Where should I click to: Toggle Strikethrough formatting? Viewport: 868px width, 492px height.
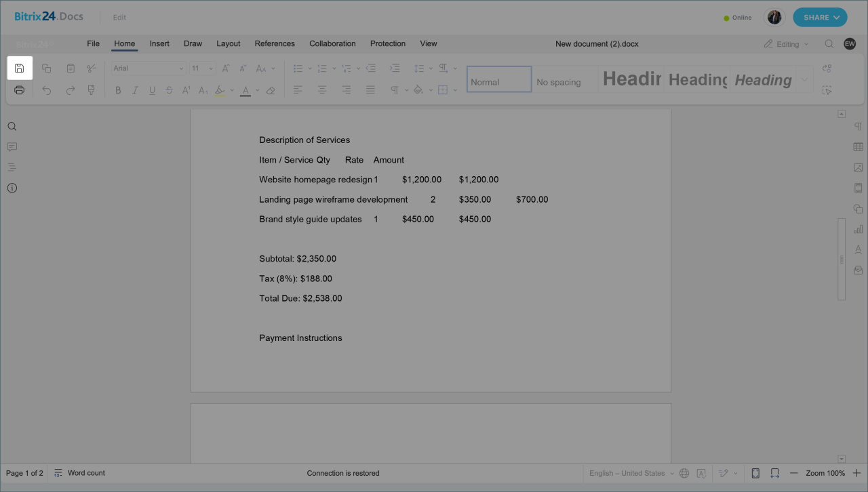169,90
